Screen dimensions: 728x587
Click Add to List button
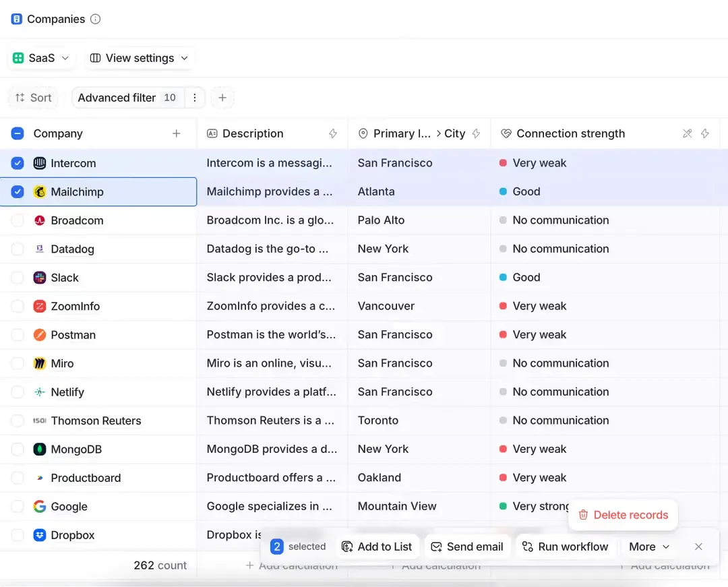[377, 547]
